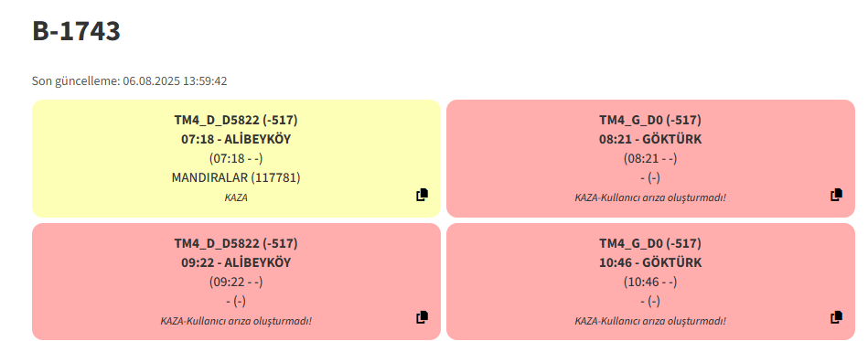Open the yellow TM4_D_D5822 card title
868x341 pixels.
[x=236, y=120]
